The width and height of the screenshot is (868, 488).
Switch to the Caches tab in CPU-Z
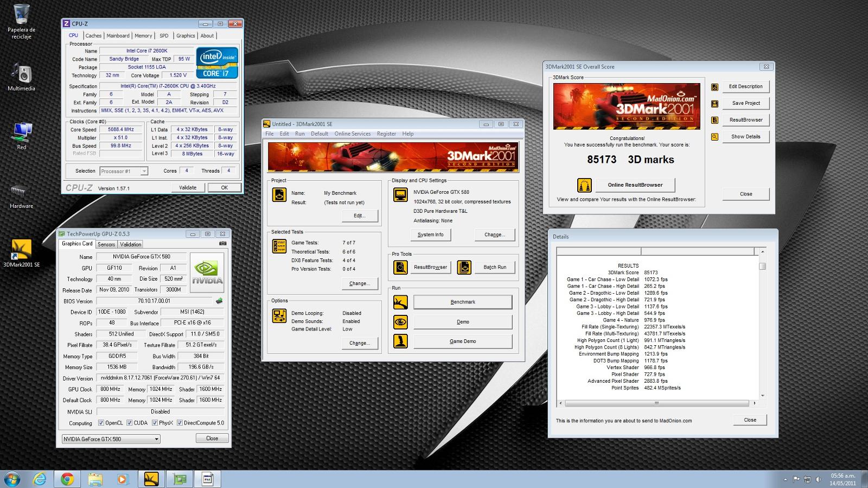point(93,36)
